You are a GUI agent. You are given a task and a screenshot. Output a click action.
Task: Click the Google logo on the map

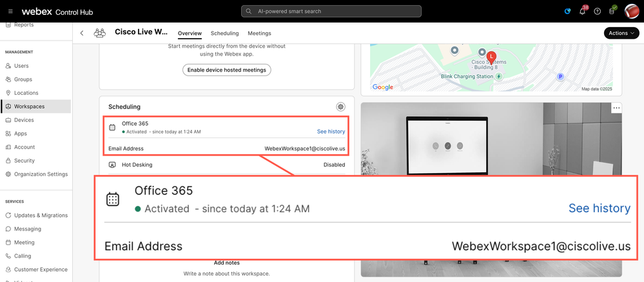(383, 87)
